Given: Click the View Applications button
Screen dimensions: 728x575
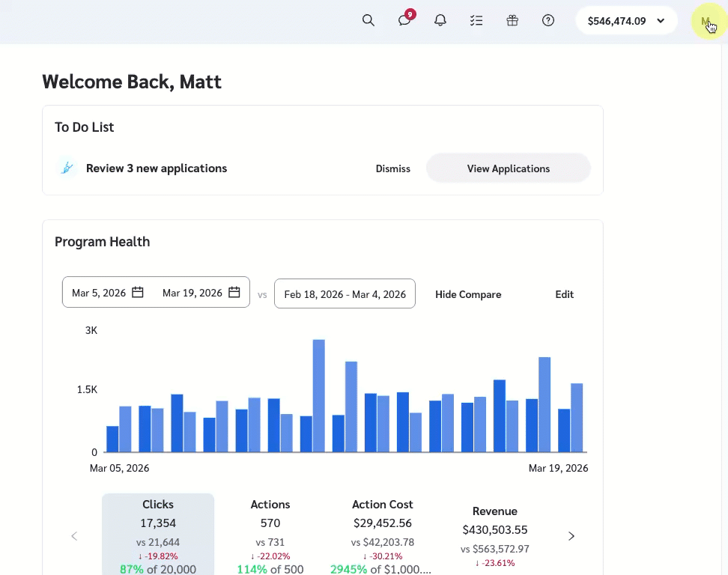Looking at the screenshot, I should [508, 168].
